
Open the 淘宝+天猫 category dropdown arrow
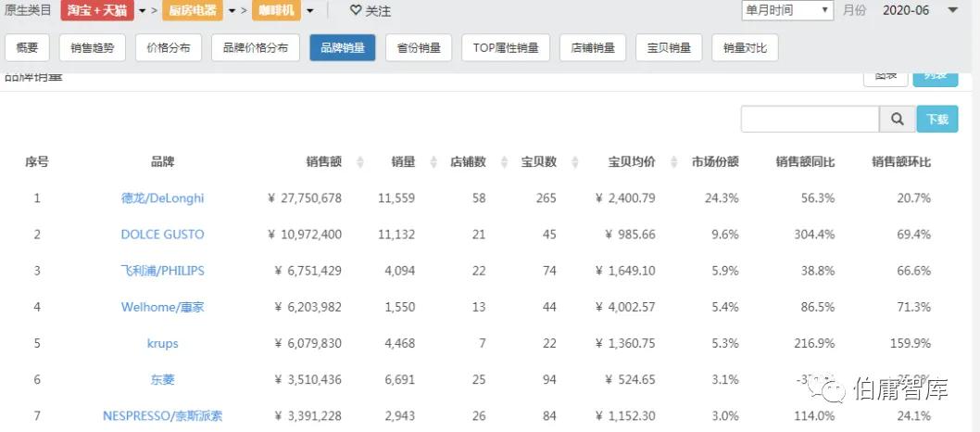pyautogui.click(x=143, y=11)
